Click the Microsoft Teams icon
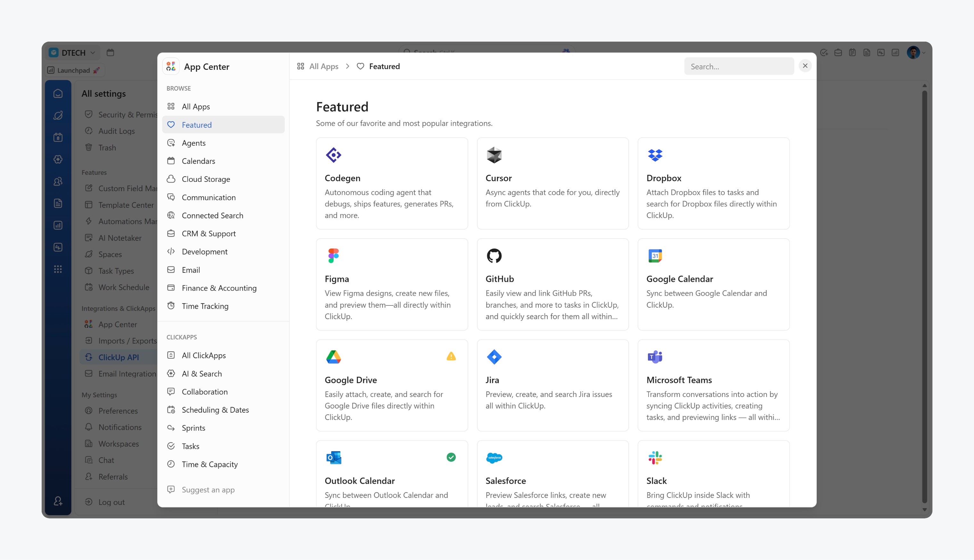Viewport: 974px width, 560px height. click(x=655, y=357)
